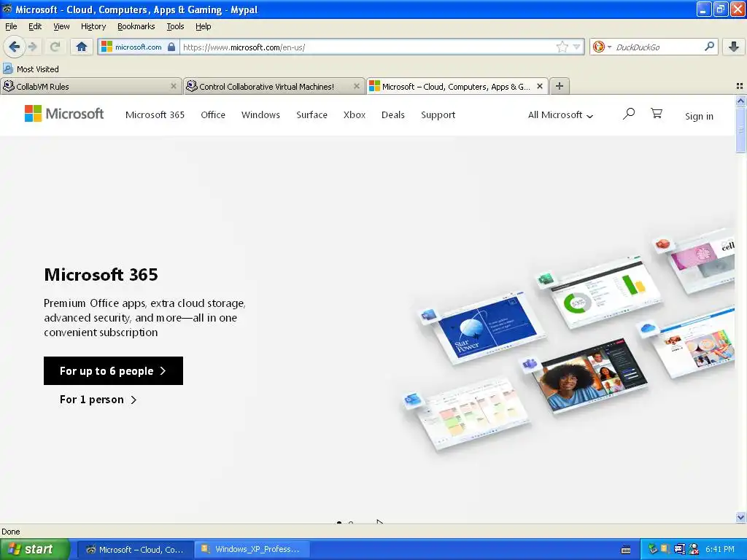Open the Office nav link
The height and width of the screenshot is (560, 747).
coord(213,114)
